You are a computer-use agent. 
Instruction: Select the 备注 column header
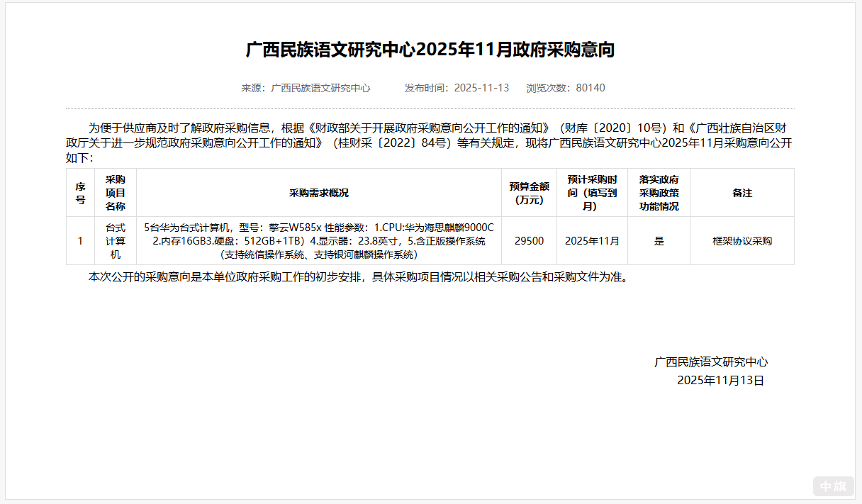[x=741, y=192]
